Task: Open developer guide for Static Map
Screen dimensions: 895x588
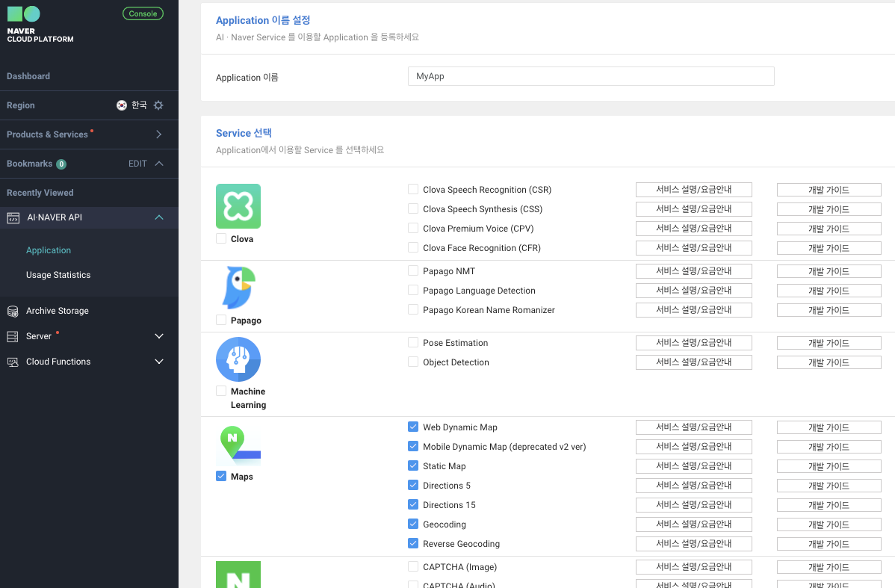Action: (x=829, y=466)
